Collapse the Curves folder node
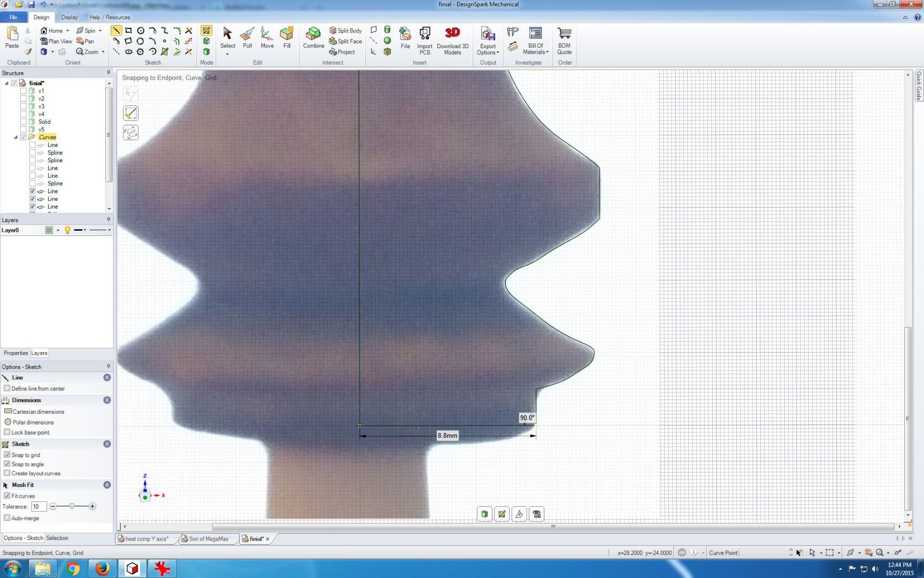This screenshot has height=578, width=924. click(x=16, y=137)
